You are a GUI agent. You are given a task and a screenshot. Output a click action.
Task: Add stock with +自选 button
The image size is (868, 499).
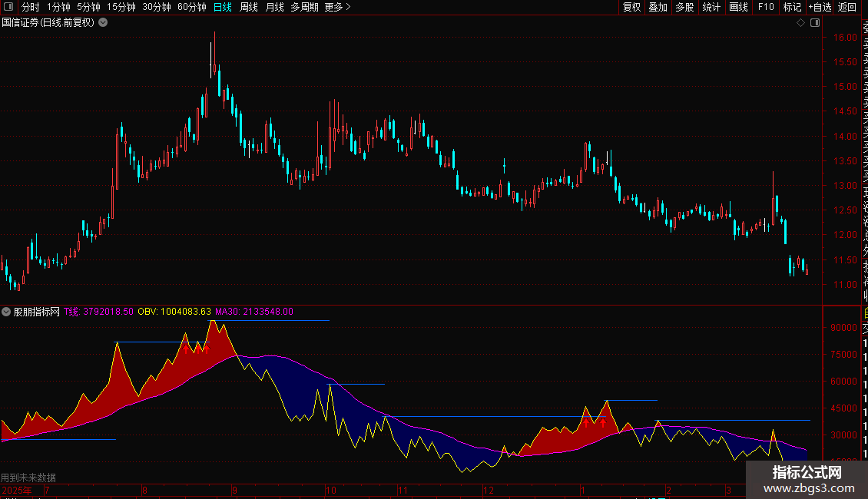click(820, 7)
